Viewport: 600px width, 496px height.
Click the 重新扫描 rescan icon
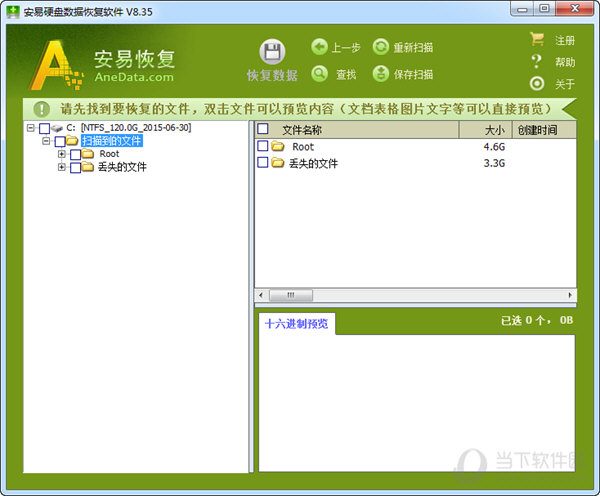[x=380, y=47]
